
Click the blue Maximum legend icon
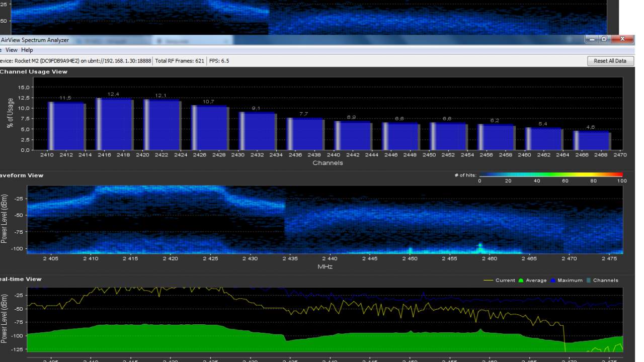(552, 281)
